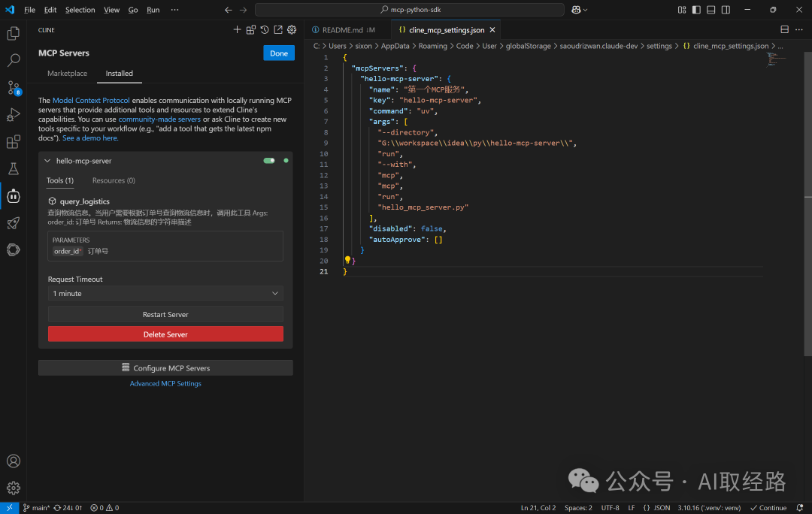812x514 pixels.
Task: Open the Advanced MCP Settings link
Action: click(165, 383)
